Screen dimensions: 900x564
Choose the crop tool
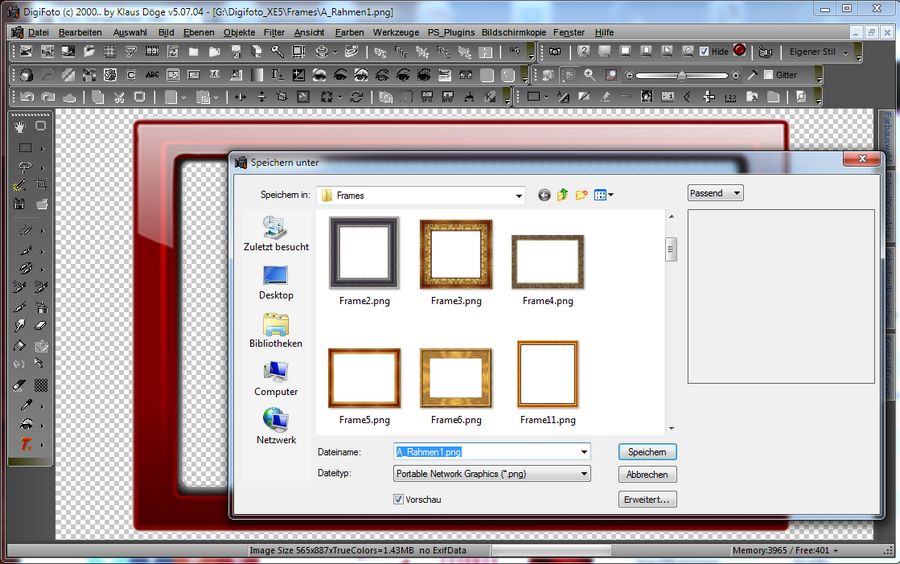pyautogui.click(x=41, y=185)
